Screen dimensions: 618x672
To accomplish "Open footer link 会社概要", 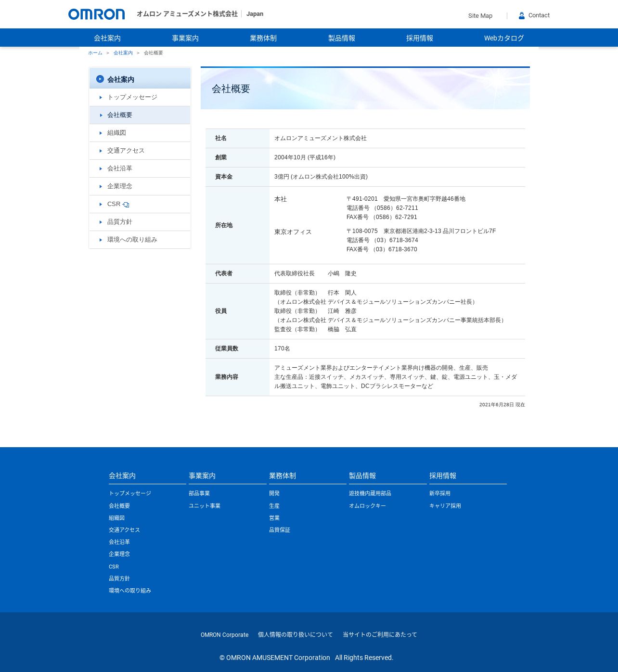I will [119, 506].
